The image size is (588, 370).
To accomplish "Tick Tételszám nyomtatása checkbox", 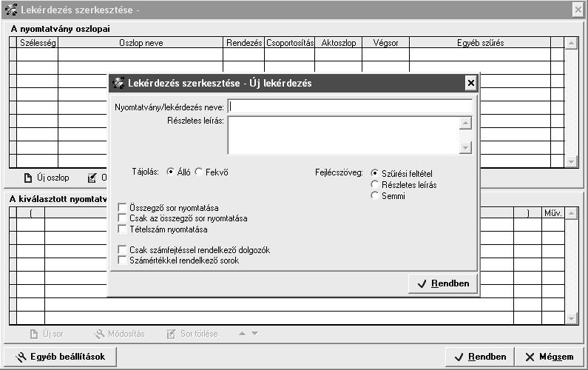I will click(122, 229).
